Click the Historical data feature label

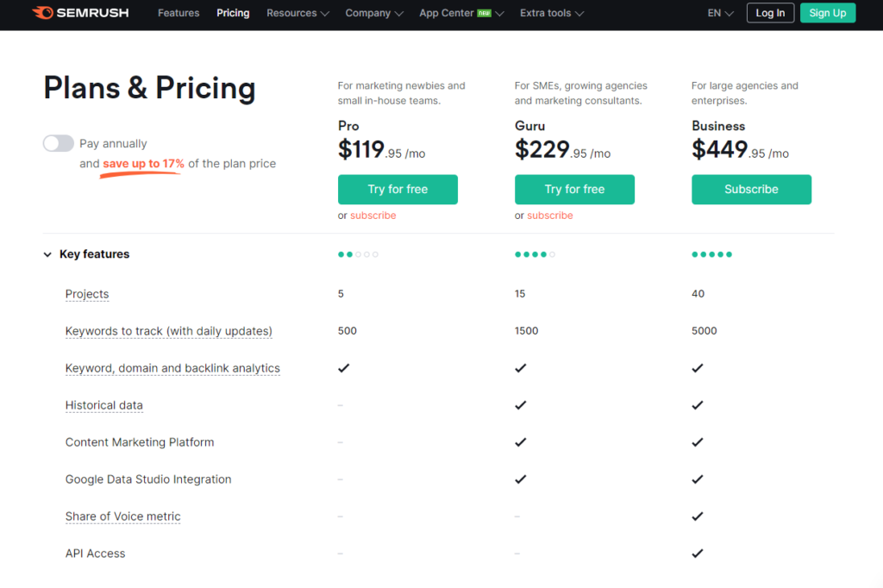103,405
